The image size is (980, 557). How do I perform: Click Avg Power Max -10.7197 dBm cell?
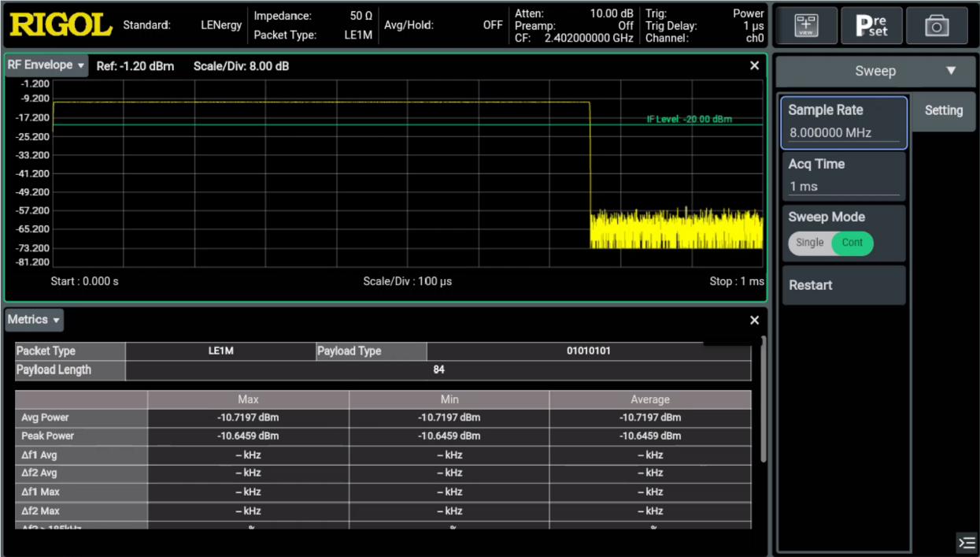click(x=248, y=418)
